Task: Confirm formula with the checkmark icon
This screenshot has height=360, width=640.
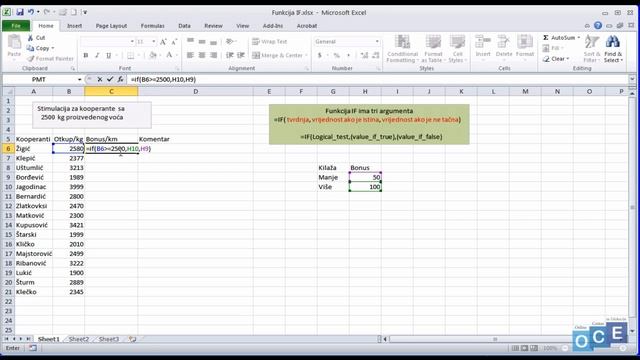Action: (110, 79)
